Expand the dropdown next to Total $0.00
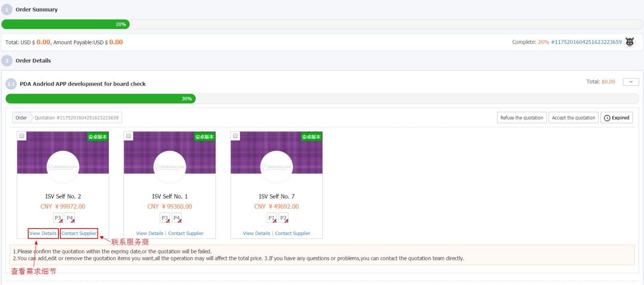Screen dimensions: 644x285 [x=631, y=82]
